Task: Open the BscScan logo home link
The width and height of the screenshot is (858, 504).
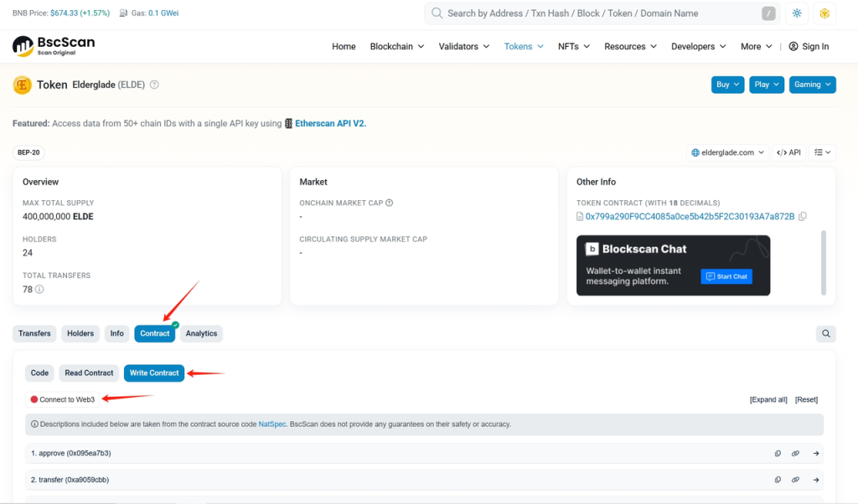Action: (x=54, y=46)
